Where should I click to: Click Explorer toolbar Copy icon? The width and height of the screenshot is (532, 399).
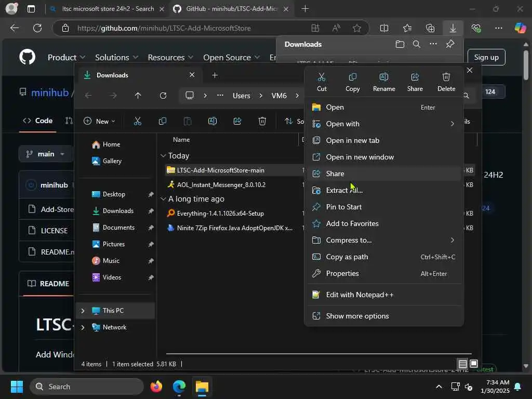coord(163,121)
